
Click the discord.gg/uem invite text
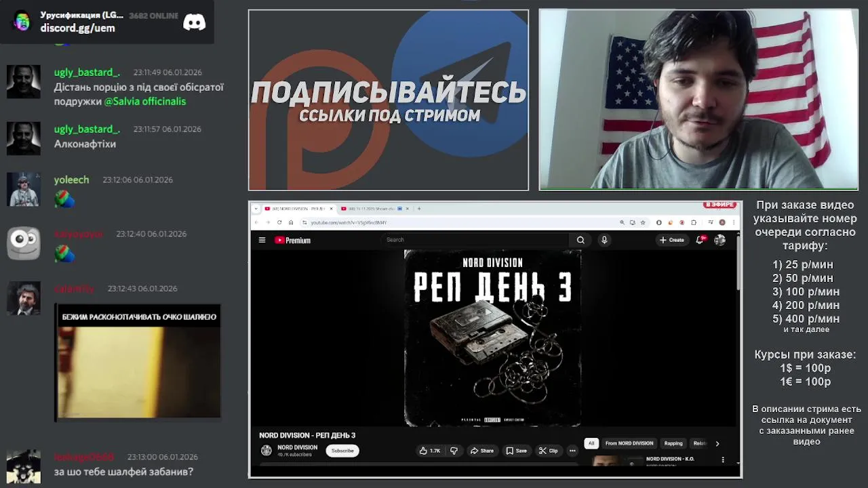click(77, 28)
